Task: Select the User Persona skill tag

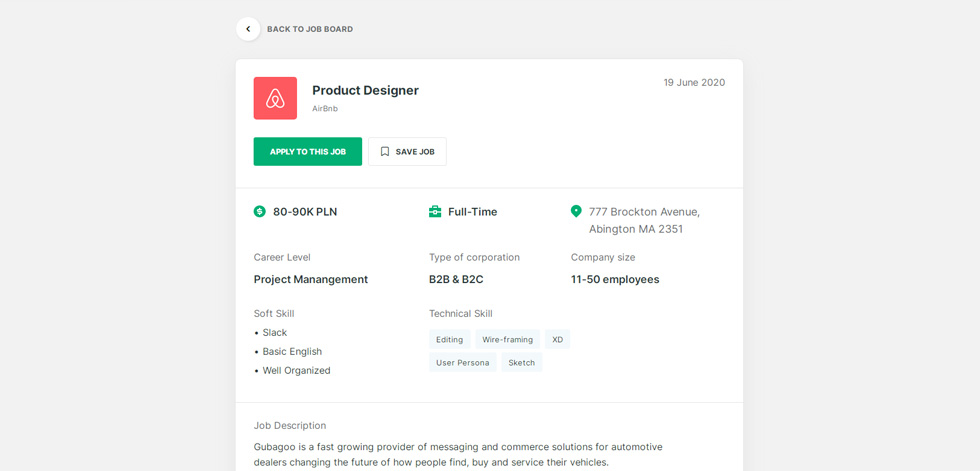Action: click(462, 362)
